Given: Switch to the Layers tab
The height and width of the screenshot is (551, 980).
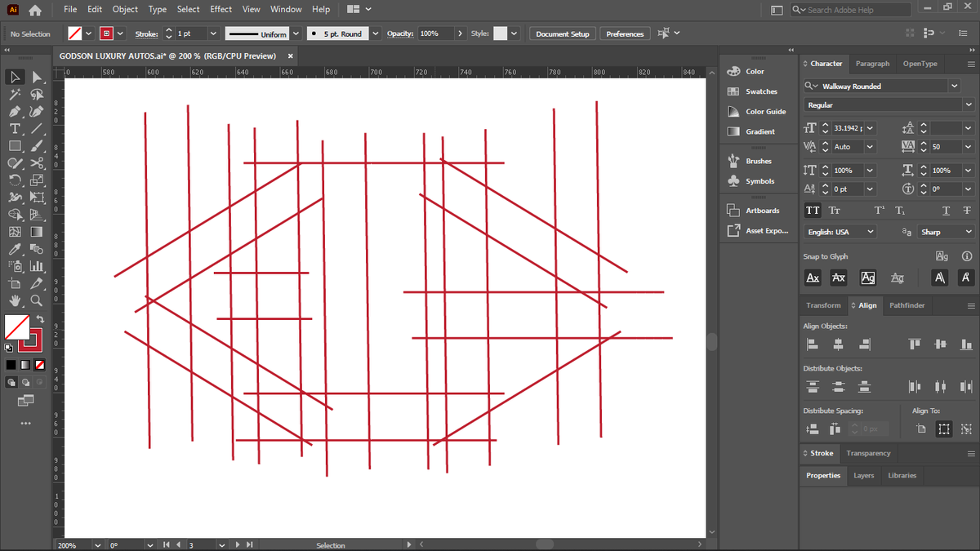Looking at the screenshot, I should (863, 475).
